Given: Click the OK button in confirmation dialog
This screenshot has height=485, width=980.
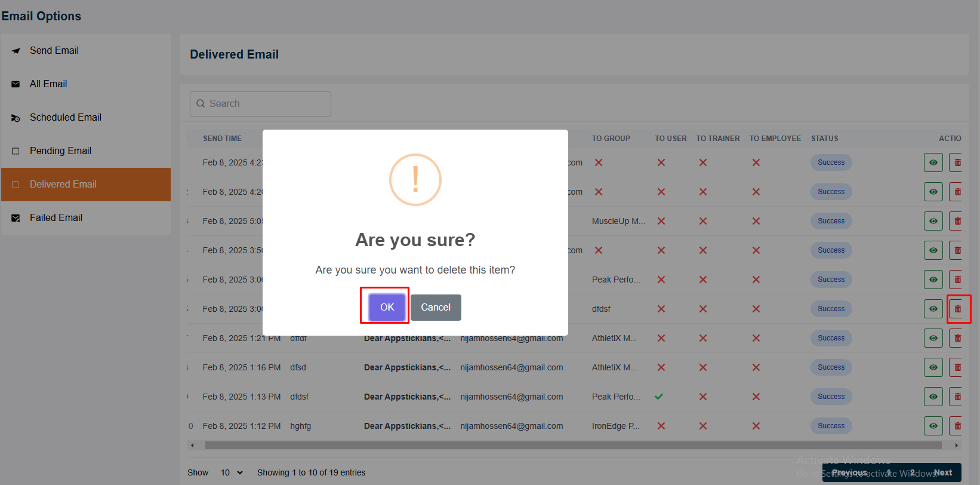Looking at the screenshot, I should coord(387,307).
